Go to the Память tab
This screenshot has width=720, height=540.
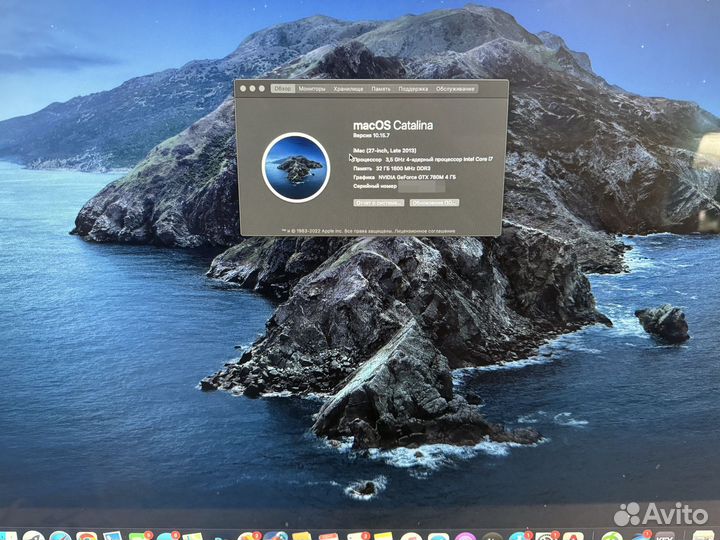pos(381,89)
